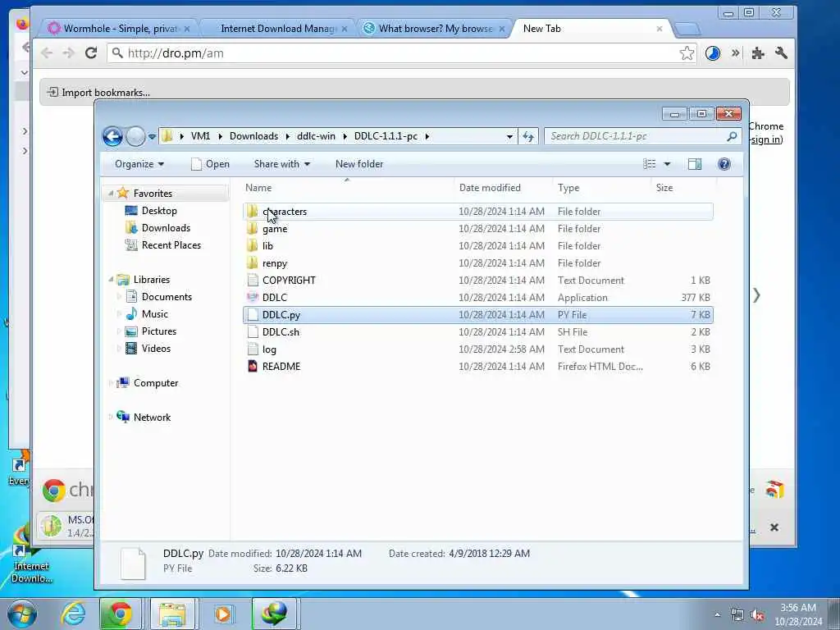Viewport: 840px width, 630px height.
Task: Click Import bookmarks in browser
Action: tap(98, 92)
